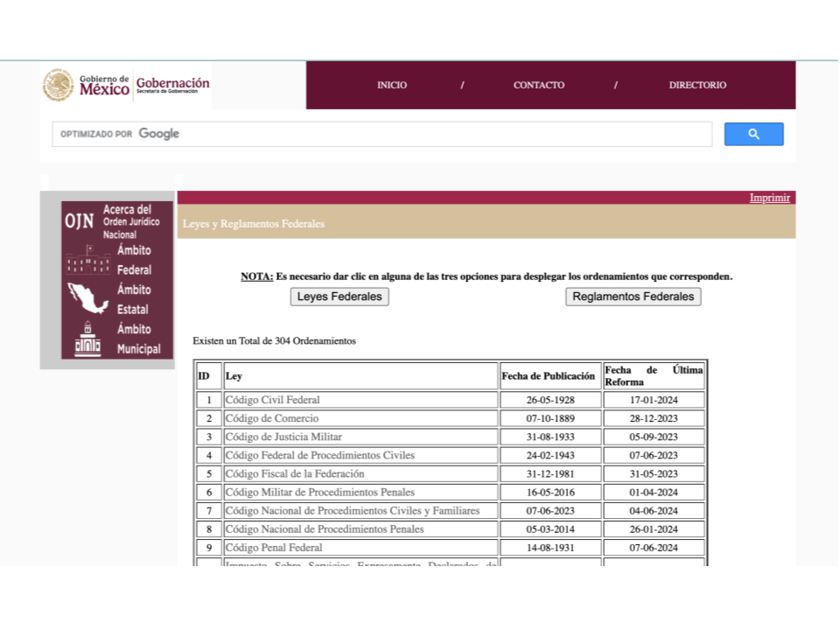Open the Ámbito Estatal sidebar label
840x630 pixels.
(134, 299)
